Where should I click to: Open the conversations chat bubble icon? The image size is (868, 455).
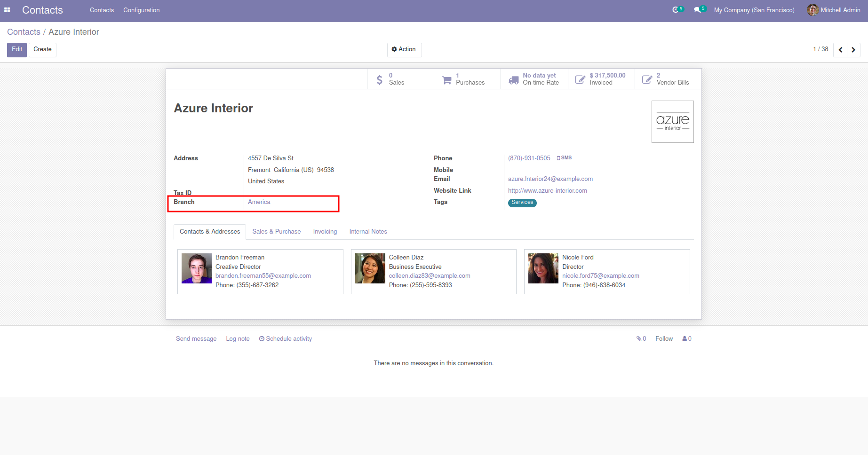[x=697, y=10]
